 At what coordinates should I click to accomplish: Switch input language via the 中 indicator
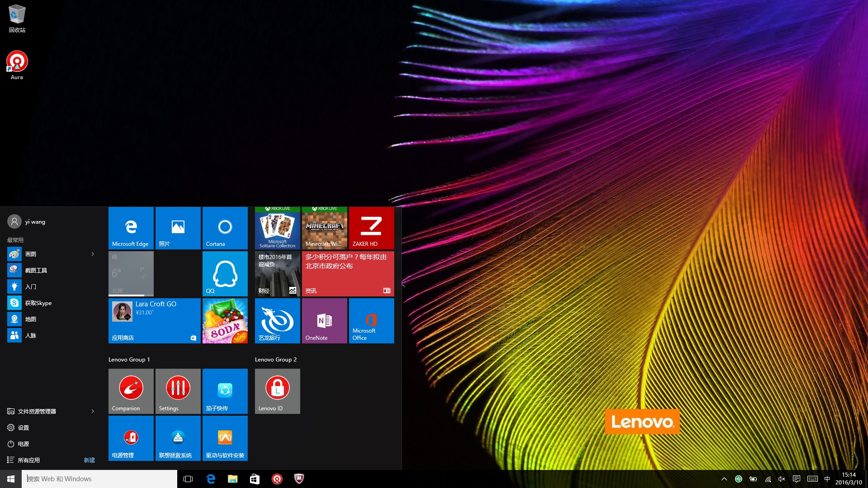pyautogui.click(x=827, y=479)
